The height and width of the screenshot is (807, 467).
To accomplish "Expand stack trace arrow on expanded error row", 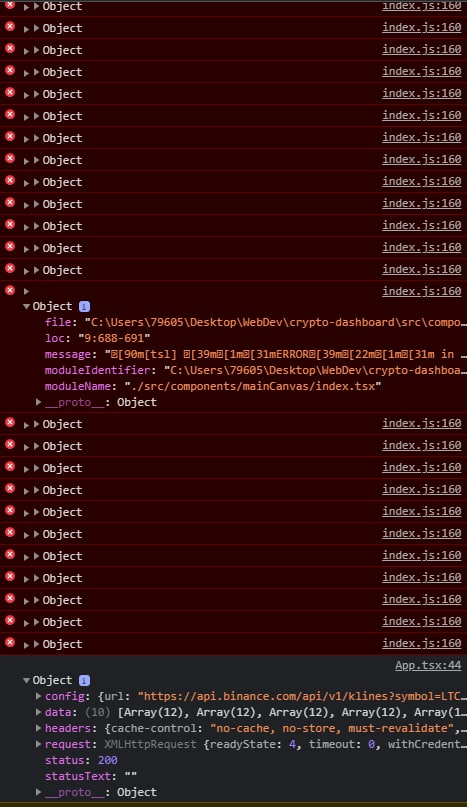I will tap(26, 292).
